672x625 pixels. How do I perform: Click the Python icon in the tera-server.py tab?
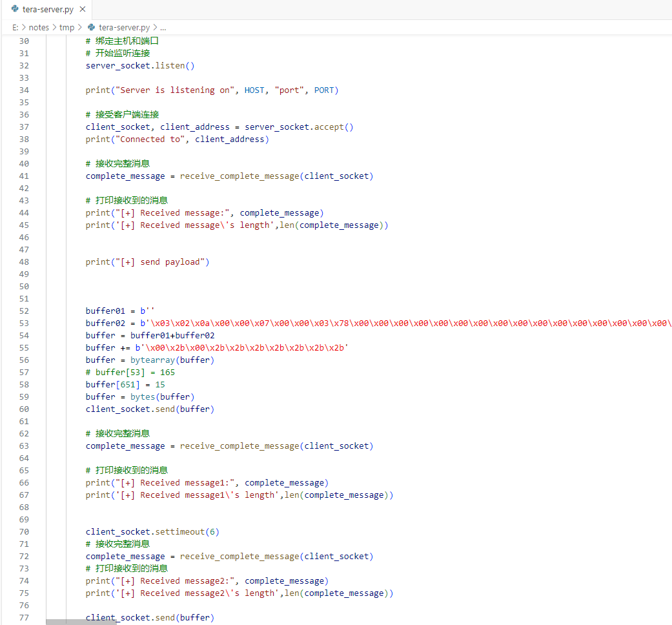pos(14,9)
